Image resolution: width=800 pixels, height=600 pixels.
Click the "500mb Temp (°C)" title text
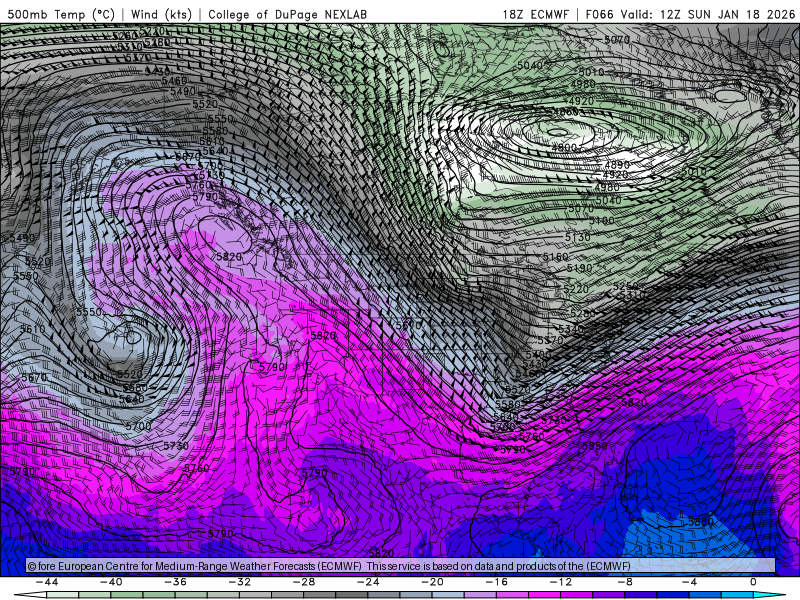coord(61,14)
